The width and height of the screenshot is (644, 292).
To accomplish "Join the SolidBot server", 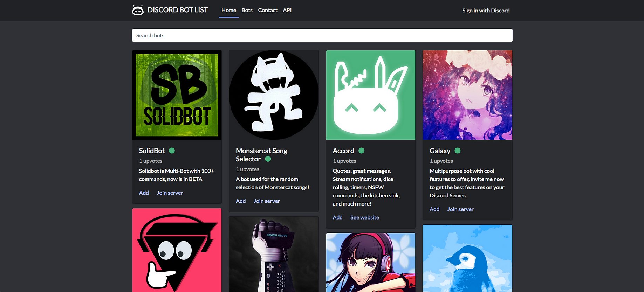I will pos(170,193).
